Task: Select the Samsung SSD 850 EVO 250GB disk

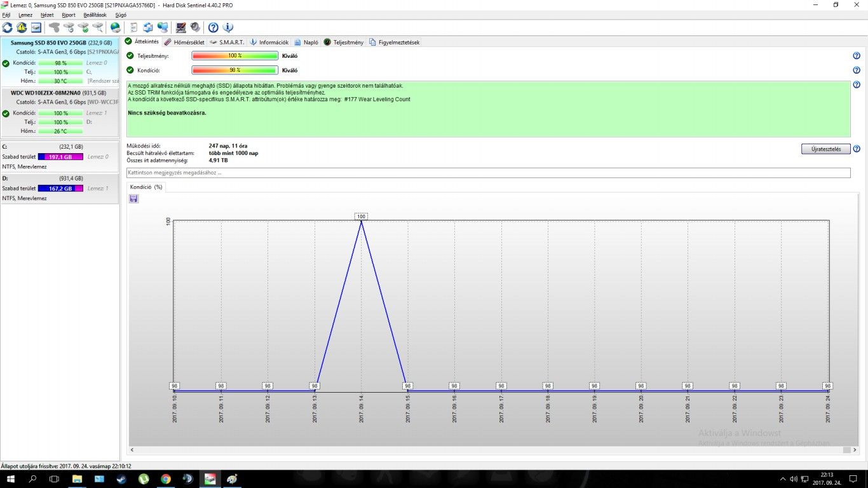Action: [x=60, y=62]
